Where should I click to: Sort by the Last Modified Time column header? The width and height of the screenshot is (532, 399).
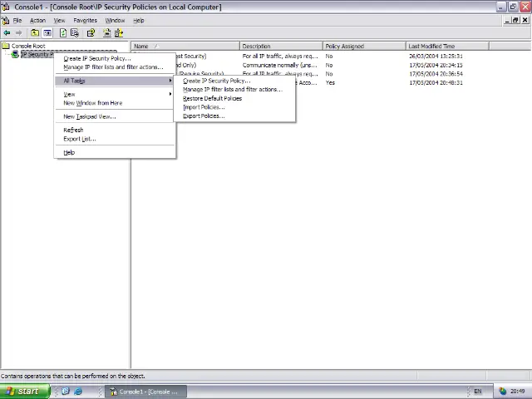pyautogui.click(x=447, y=47)
